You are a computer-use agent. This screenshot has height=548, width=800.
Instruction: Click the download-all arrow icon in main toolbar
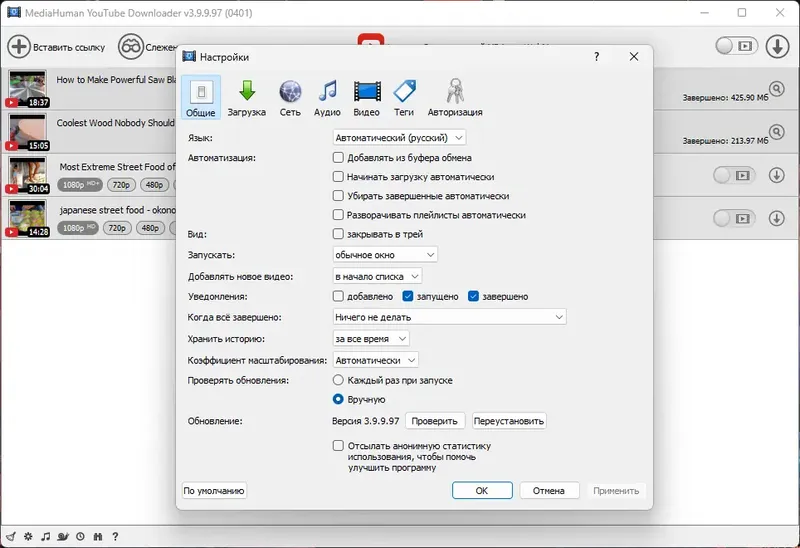777,46
